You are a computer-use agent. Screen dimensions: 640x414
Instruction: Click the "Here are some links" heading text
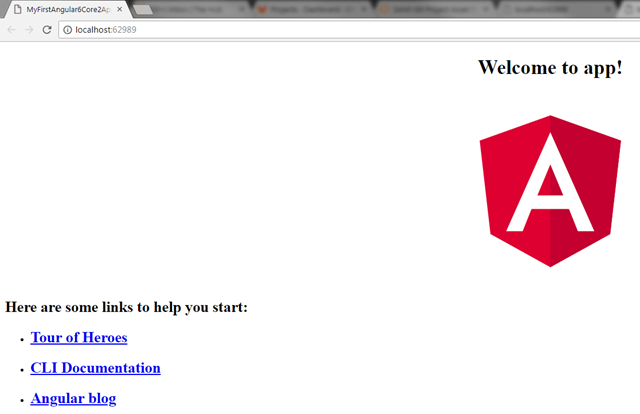point(126,307)
